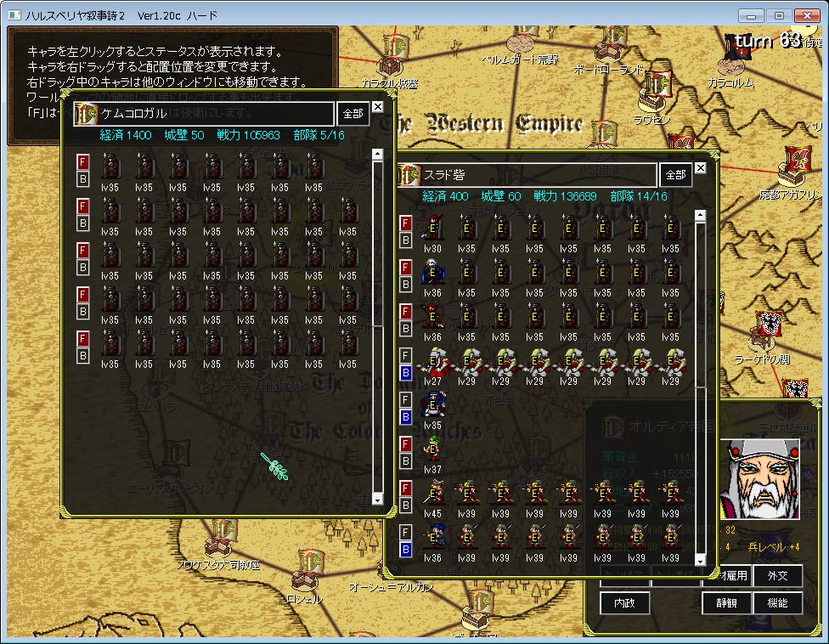Viewport: 829px width, 644px height.
Task: Click the スラド砦 scrollbar down arrow
Action: [x=700, y=561]
